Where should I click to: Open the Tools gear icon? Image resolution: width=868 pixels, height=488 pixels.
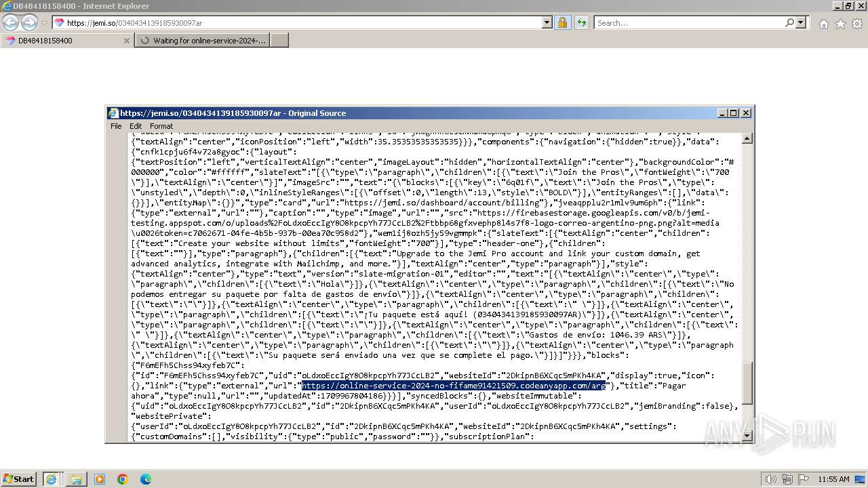point(856,24)
